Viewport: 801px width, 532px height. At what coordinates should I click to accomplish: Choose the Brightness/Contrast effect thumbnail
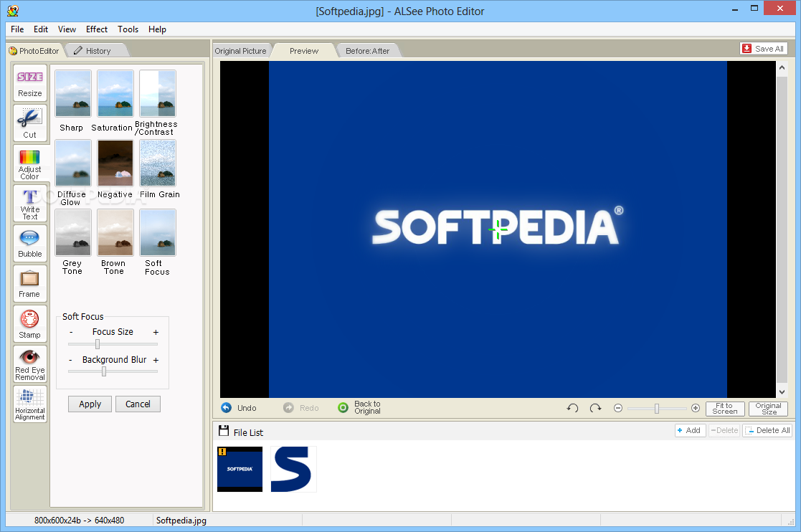coord(157,93)
